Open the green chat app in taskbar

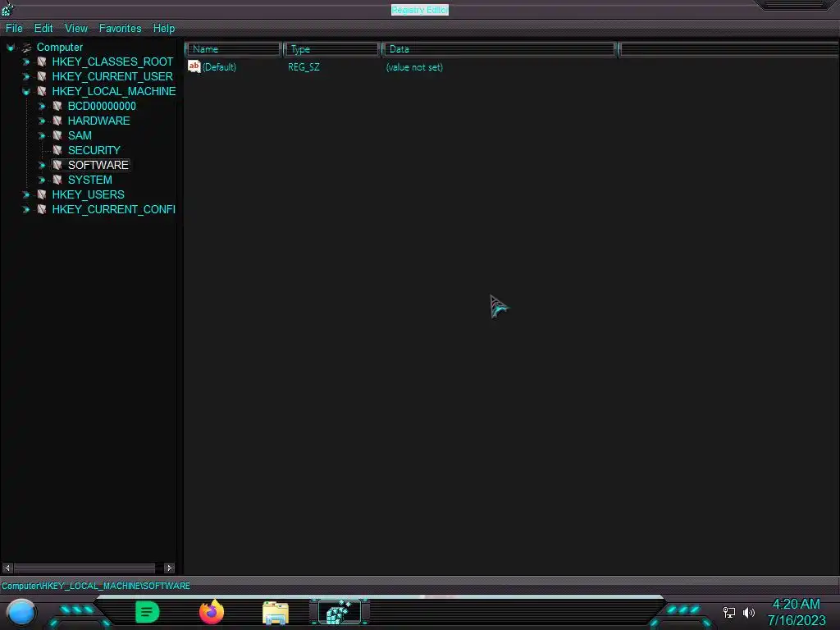point(148,612)
